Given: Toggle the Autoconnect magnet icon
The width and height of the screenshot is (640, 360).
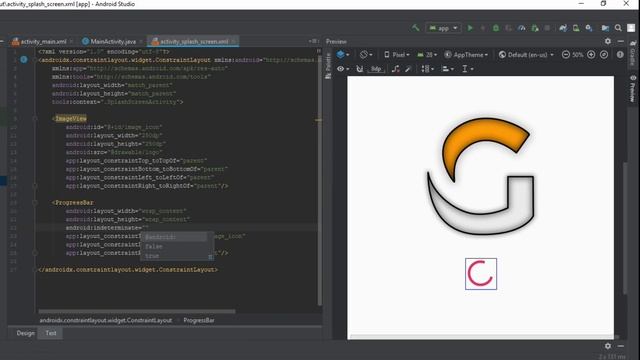Looking at the screenshot, I should coord(360,69).
